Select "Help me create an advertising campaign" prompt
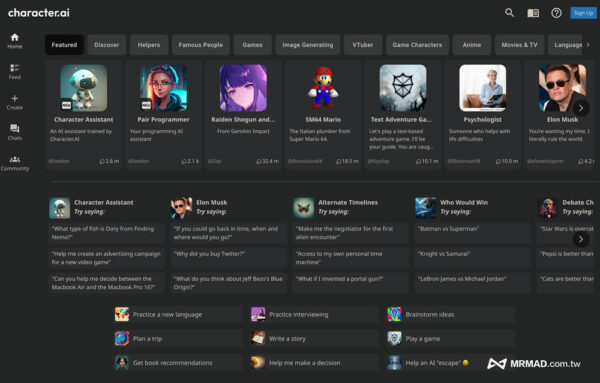600x383 pixels. point(106,258)
